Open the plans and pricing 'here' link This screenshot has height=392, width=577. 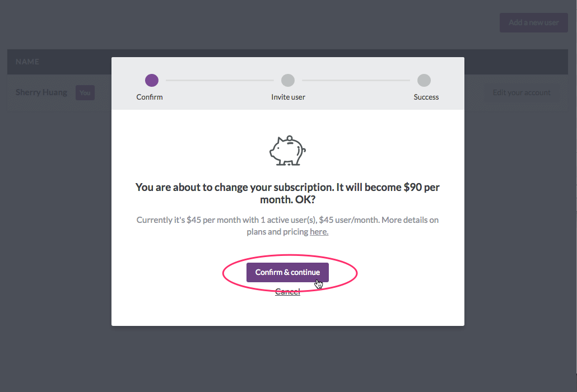point(319,232)
